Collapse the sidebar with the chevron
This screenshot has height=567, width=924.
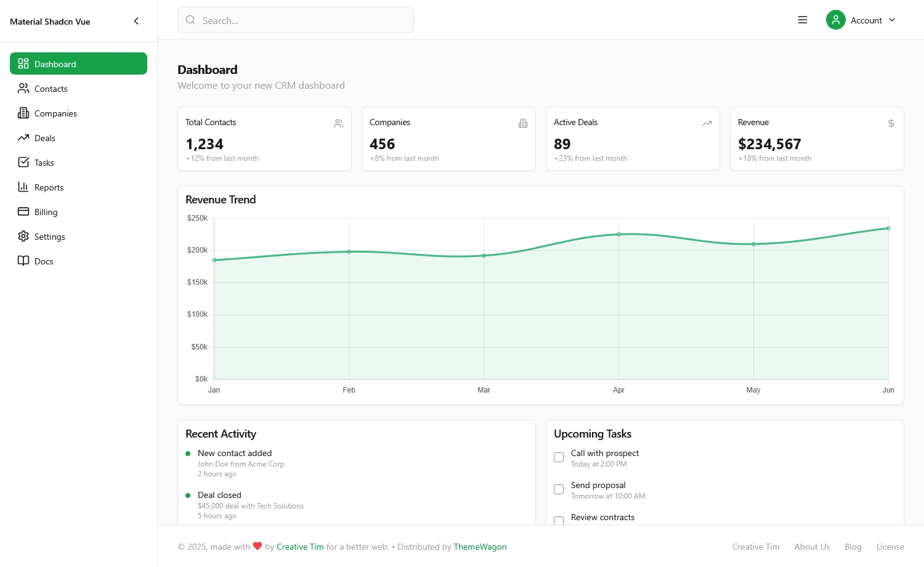136,20
